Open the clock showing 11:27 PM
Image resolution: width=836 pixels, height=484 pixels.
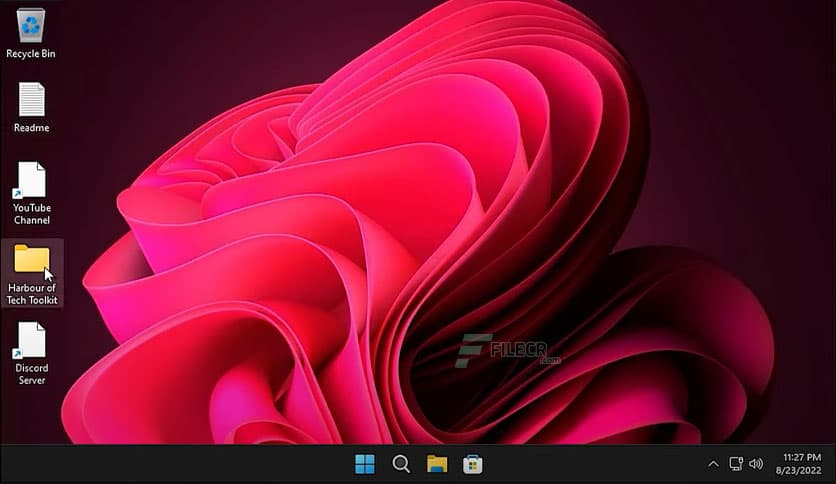[802, 457]
